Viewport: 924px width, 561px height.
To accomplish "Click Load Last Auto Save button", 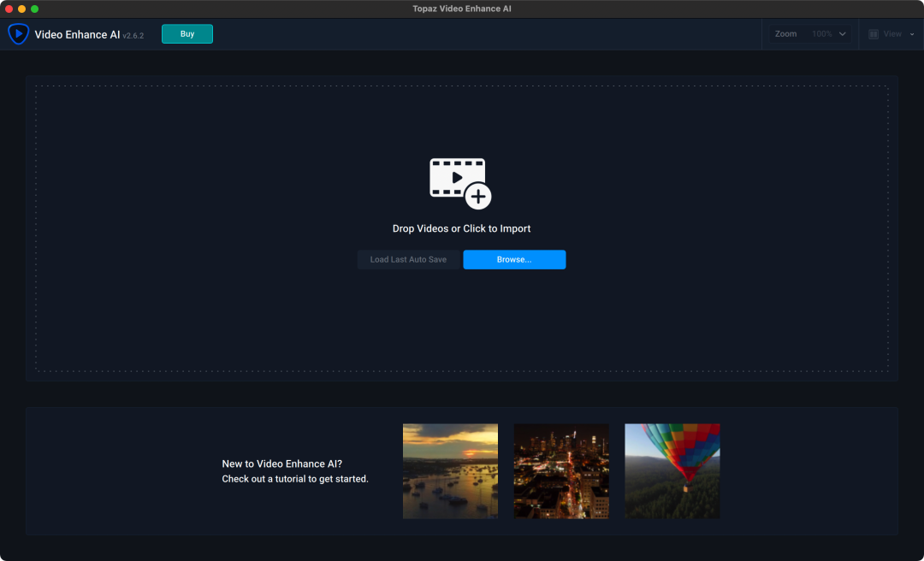I will pos(408,260).
